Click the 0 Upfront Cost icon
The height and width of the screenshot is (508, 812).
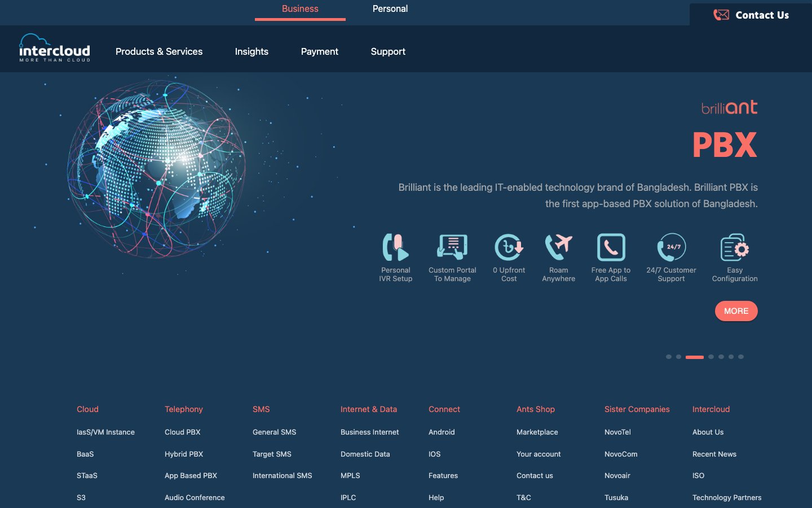[509, 247]
